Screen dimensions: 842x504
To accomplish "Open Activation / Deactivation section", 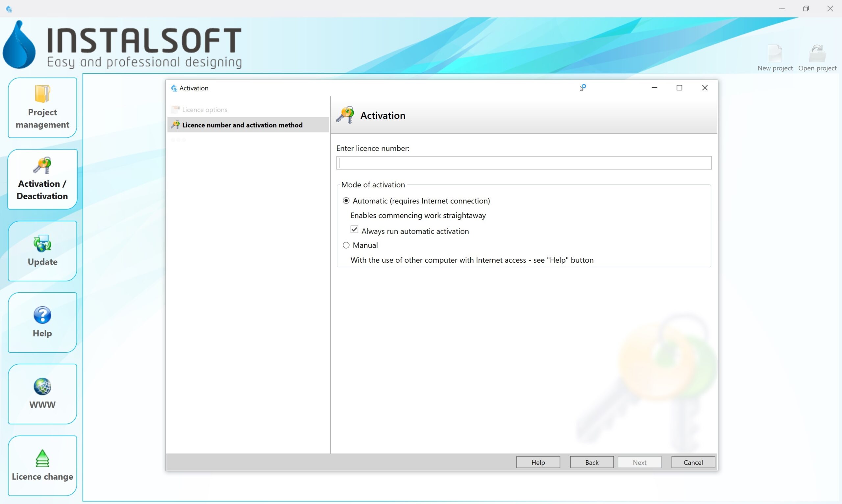I will [42, 179].
